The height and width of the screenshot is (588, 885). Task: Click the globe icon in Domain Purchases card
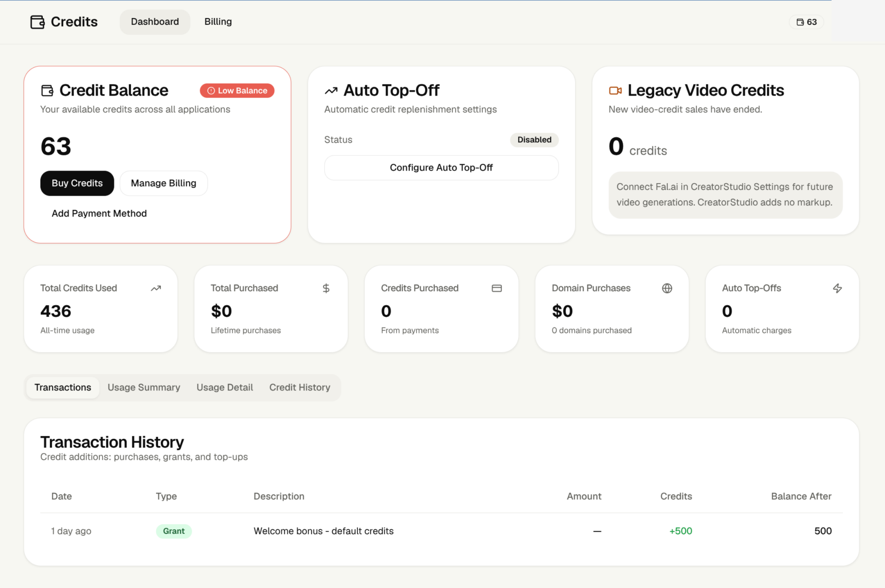[x=667, y=288]
